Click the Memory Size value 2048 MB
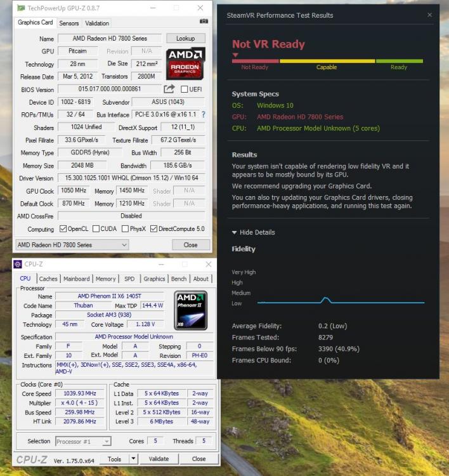This screenshot has height=476, width=449. tap(82, 166)
